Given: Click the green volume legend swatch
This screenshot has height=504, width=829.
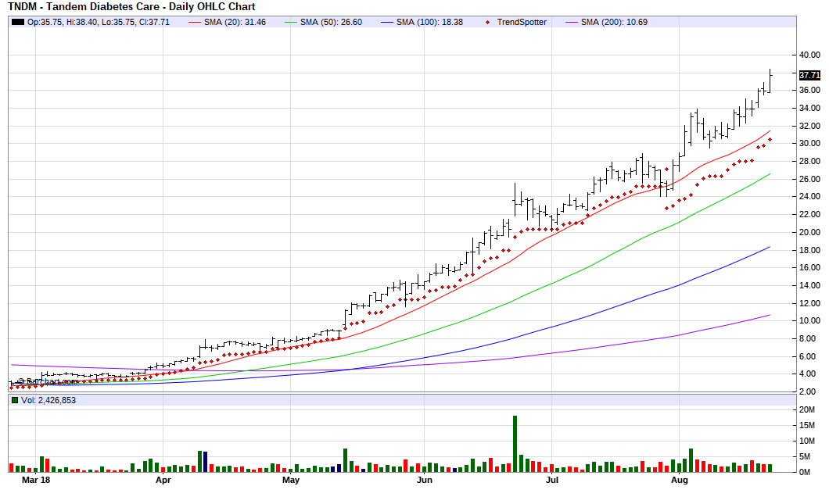Looking at the screenshot, I should [15, 400].
